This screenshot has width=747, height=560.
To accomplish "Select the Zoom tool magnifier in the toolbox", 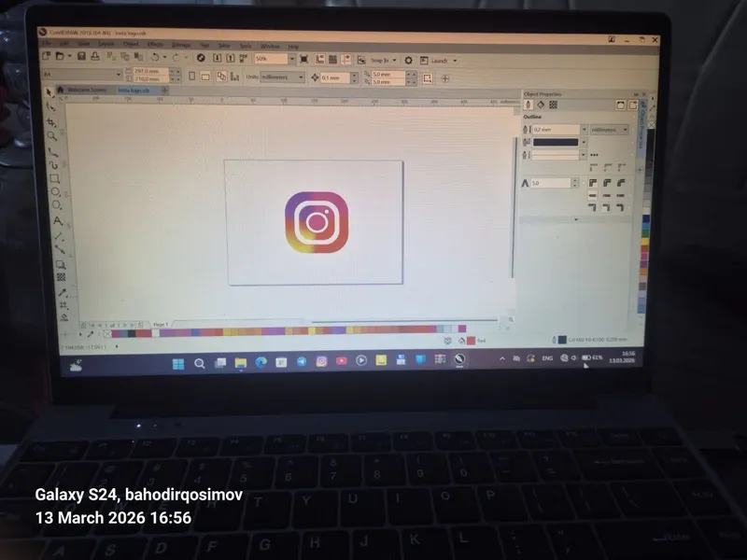I will pyautogui.click(x=52, y=136).
